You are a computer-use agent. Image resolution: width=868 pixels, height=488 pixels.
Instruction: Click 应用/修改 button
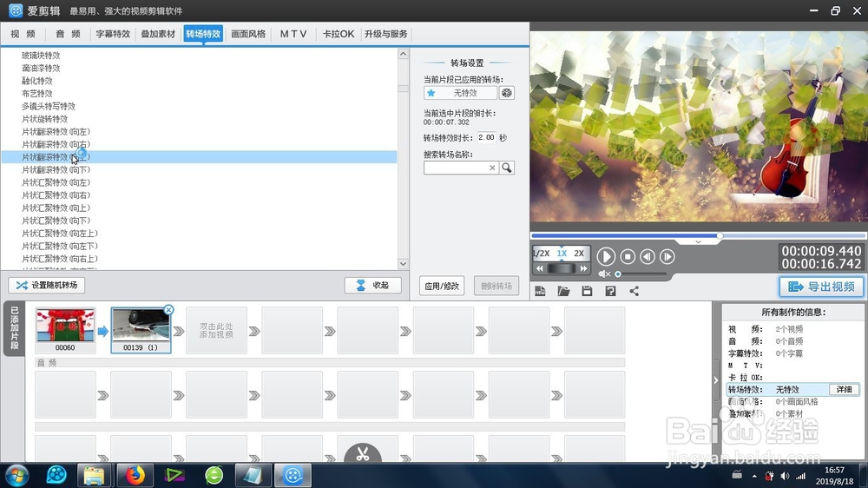coord(442,286)
